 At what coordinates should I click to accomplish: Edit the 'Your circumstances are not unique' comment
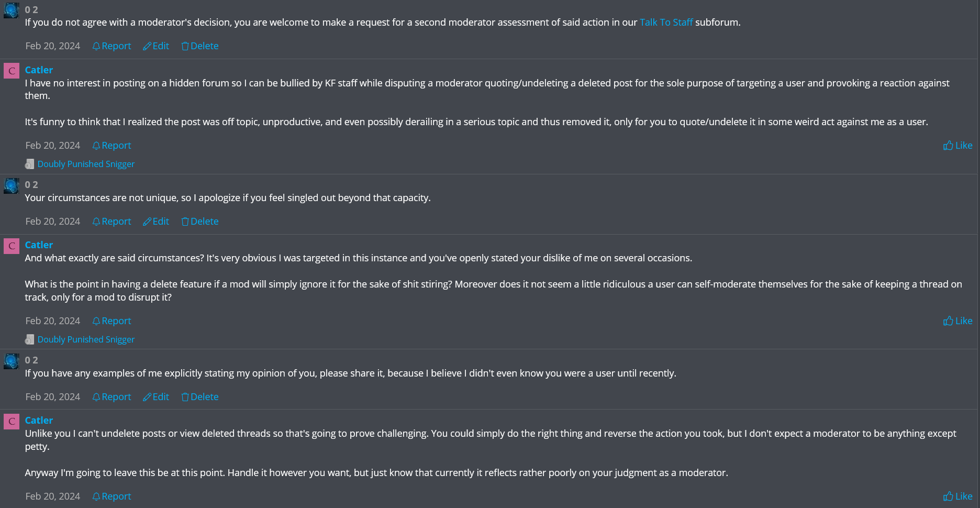[156, 222]
